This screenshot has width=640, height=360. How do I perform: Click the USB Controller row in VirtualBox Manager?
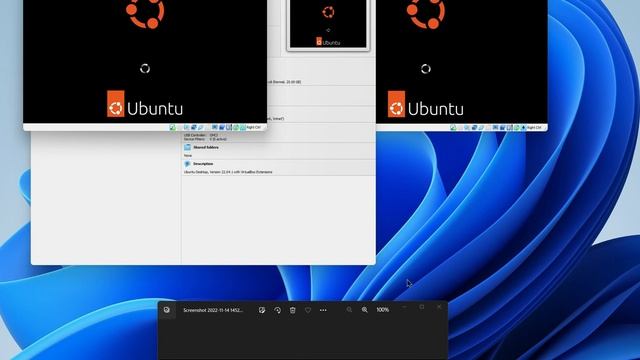point(201,135)
